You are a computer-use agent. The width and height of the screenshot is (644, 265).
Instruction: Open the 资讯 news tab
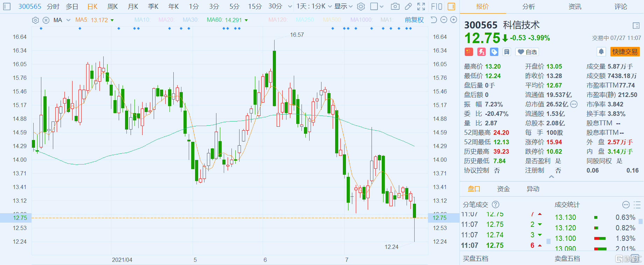point(575,6)
